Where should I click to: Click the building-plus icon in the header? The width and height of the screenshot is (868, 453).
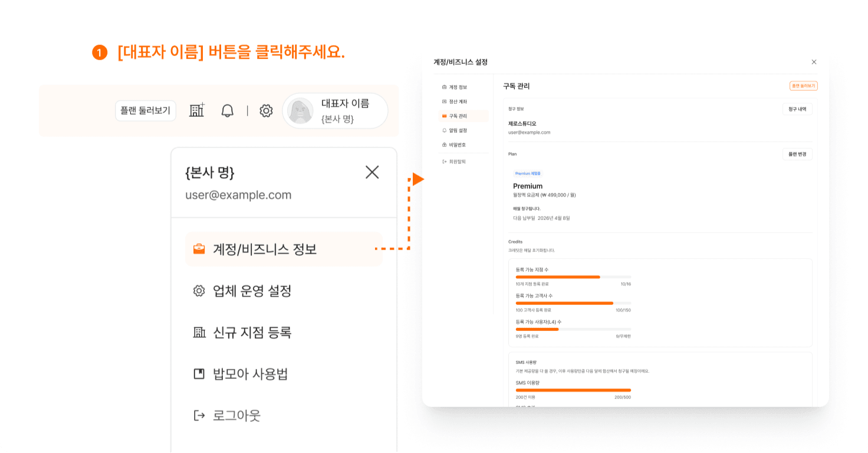pos(197,110)
